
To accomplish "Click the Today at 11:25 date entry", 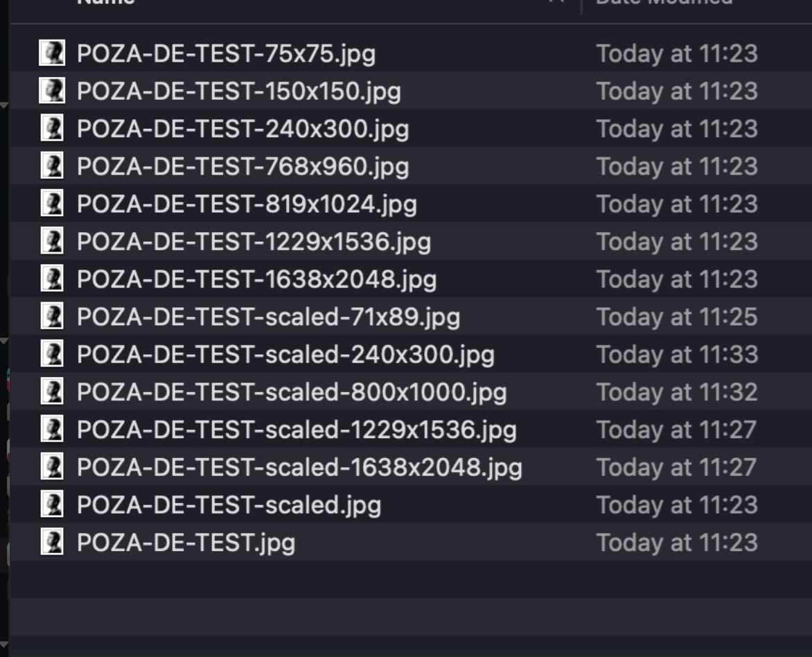I will coord(678,317).
